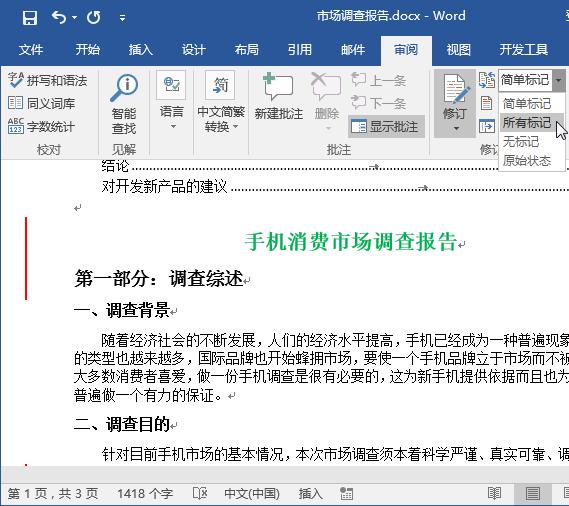The image size is (569, 506).
Task: Click the 审阅窗格 reviewing pane icon
Action: [x=486, y=126]
